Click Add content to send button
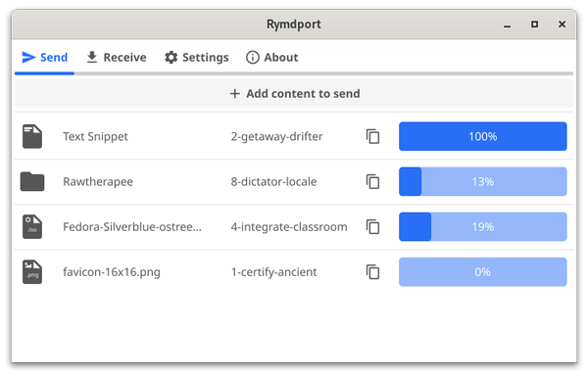Screen dimensions: 588x376 pos(294,94)
